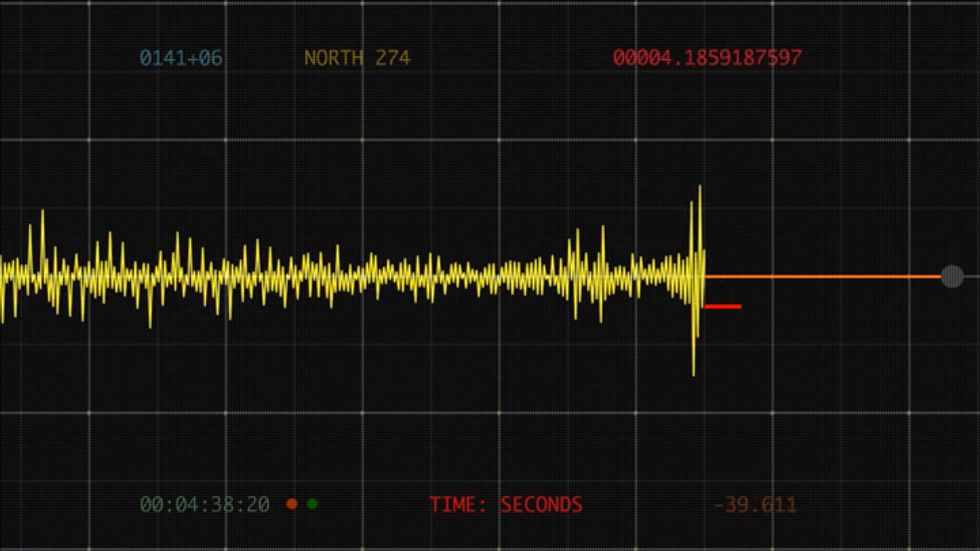The height and width of the screenshot is (551, 980).
Task: Click the NORTH 274 heading label
Action: (357, 58)
